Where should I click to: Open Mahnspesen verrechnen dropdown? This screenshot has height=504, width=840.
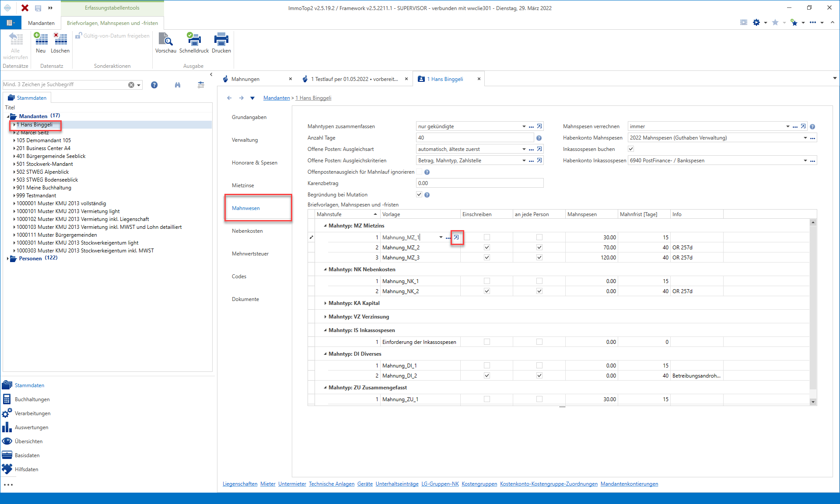787,126
